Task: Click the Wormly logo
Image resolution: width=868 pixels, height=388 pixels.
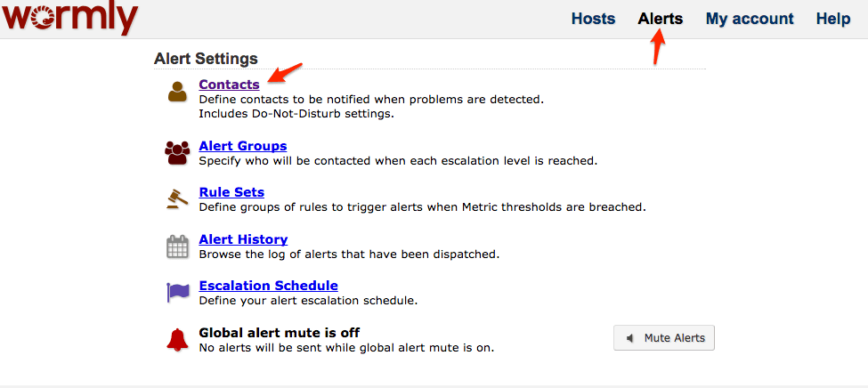Action: point(69,18)
